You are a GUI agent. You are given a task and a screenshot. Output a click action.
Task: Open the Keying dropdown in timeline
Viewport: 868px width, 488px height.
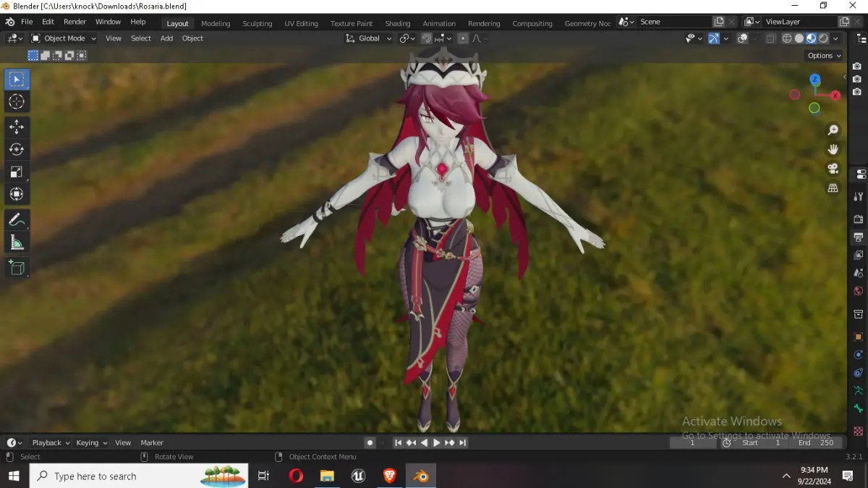[x=92, y=442]
